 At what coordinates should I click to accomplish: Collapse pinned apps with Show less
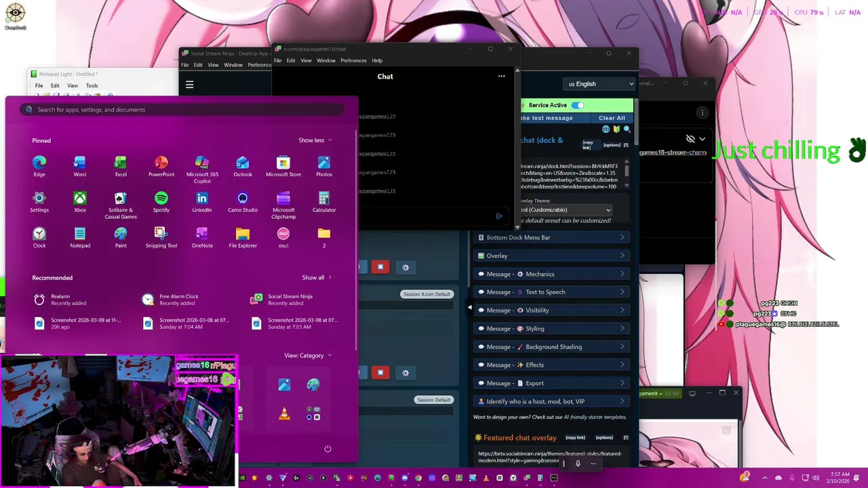(x=315, y=140)
